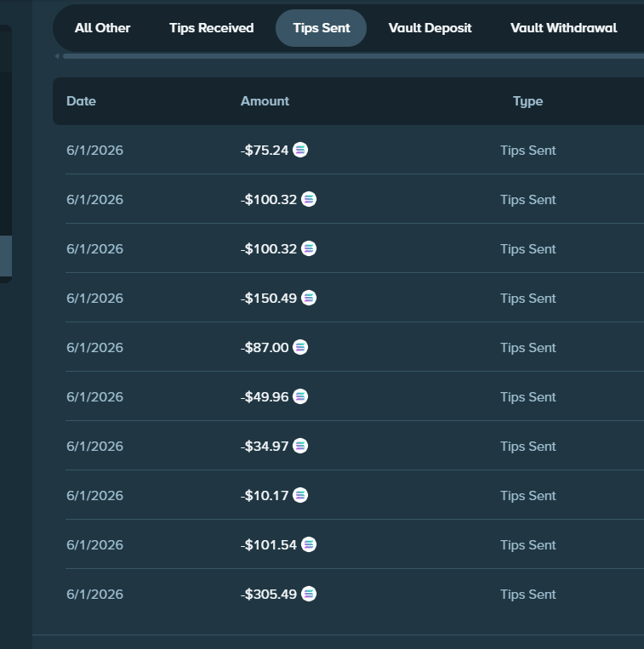Viewport: 644px width, 649px height.
Task: Switch to the Tips Received tab
Action: click(x=212, y=28)
